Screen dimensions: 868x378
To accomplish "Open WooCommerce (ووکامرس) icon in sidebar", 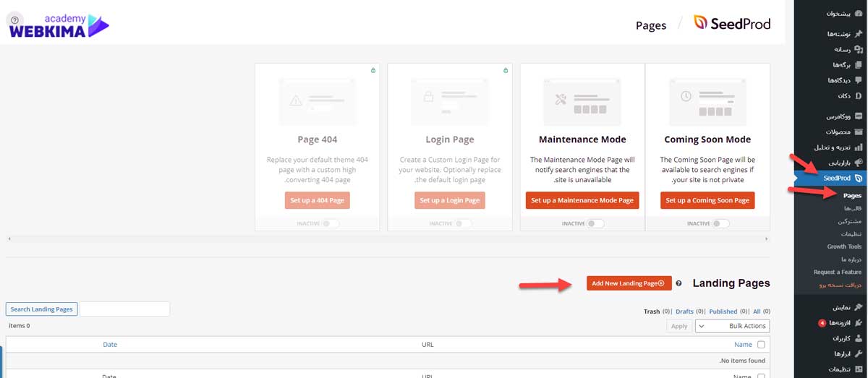I will coord(858,116).
